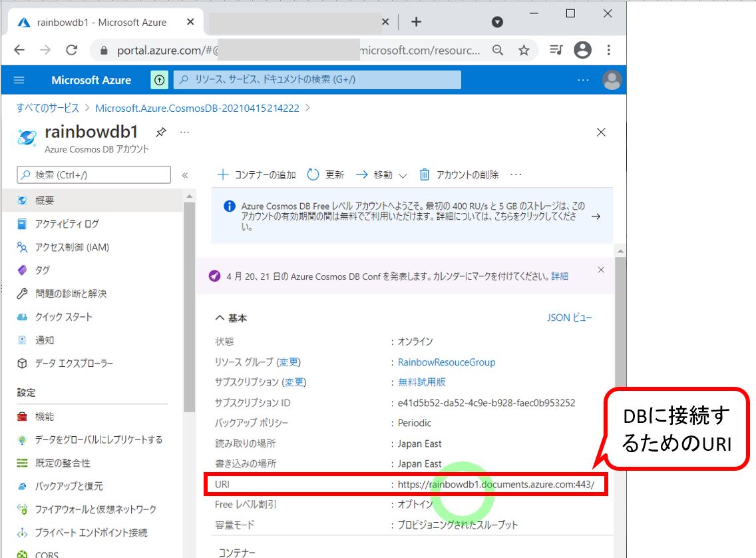Reload the page with the refresh icon
This screenshot has height=558, width=756.
click(x=72, y=50)
